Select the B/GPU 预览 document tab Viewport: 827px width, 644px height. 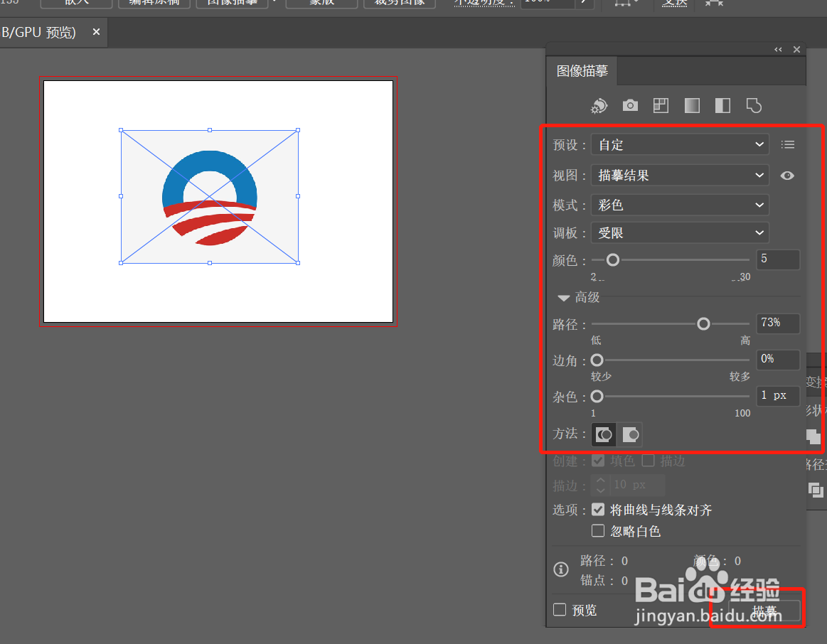38,33
